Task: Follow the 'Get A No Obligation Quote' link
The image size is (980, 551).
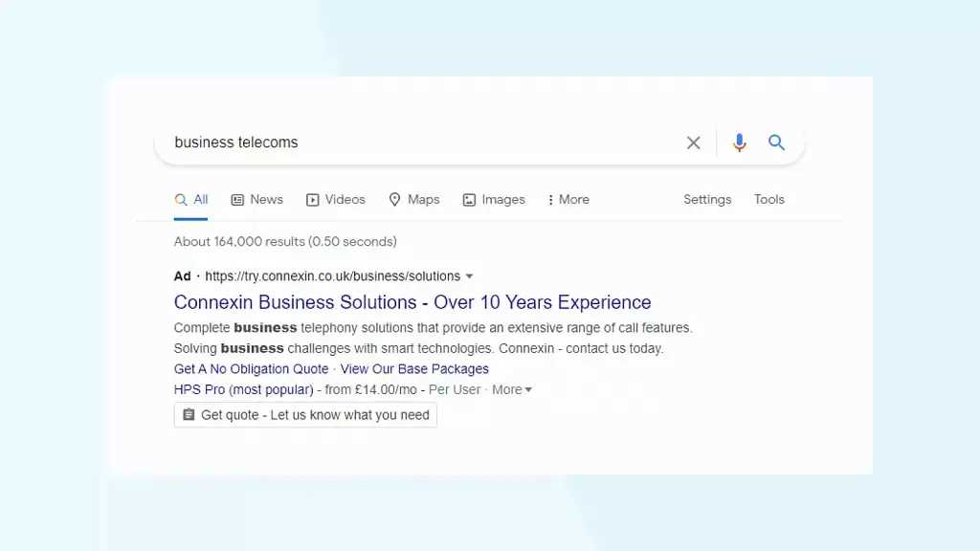Action: (x=252, y=369)
